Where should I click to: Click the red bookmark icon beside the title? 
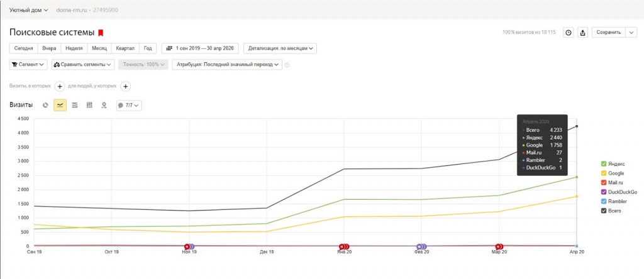coord(101,32)
